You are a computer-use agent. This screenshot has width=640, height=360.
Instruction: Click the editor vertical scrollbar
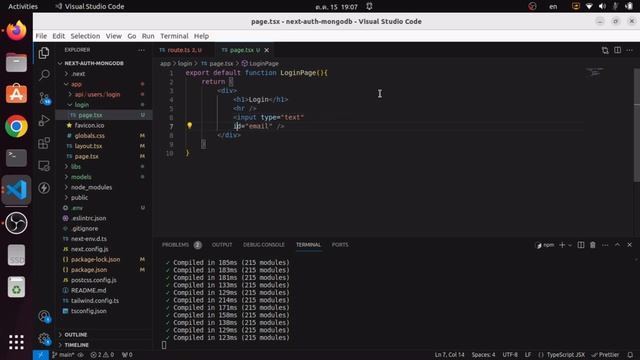pos(637,124)
